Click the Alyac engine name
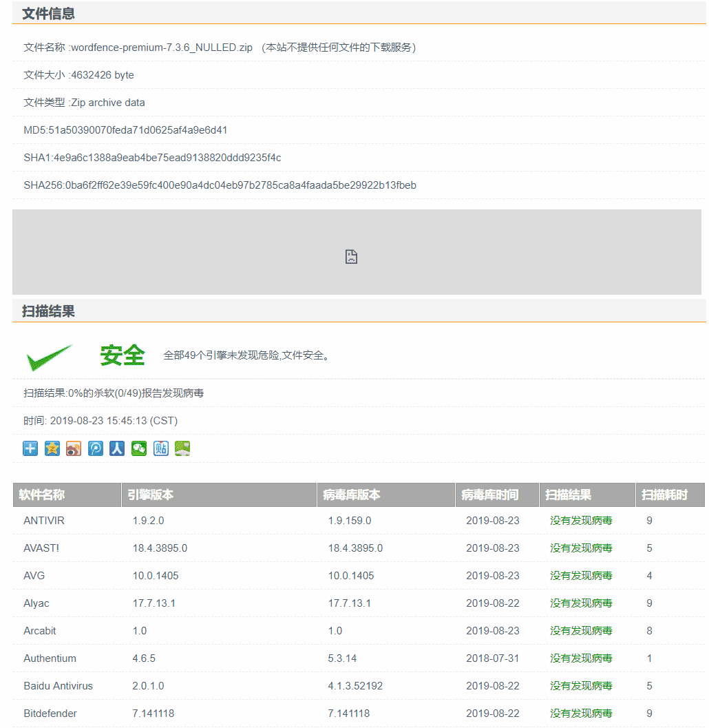This screenshot has width=709, height=728. pos(36,603)
